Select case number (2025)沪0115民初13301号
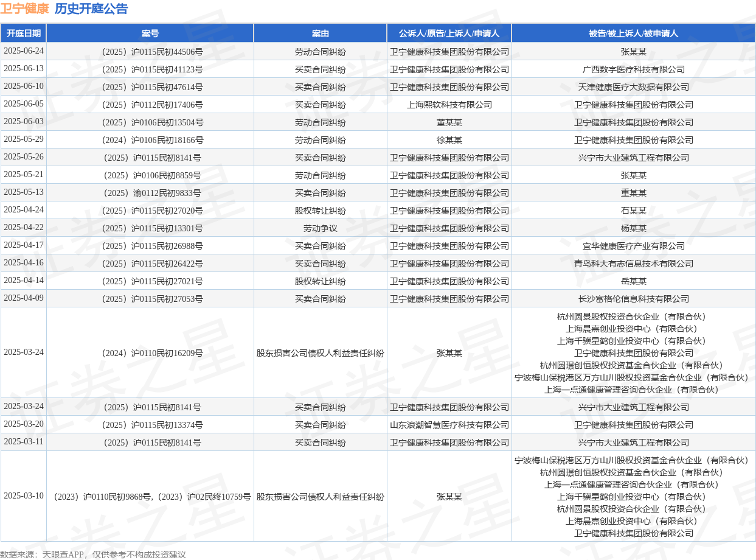 (x=150, y=228)
